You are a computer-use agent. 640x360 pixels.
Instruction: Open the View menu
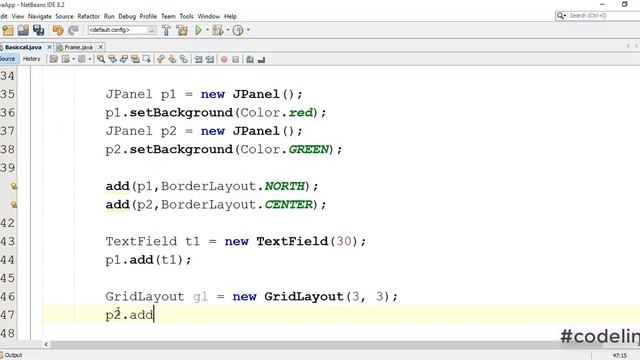coord(18,16)
